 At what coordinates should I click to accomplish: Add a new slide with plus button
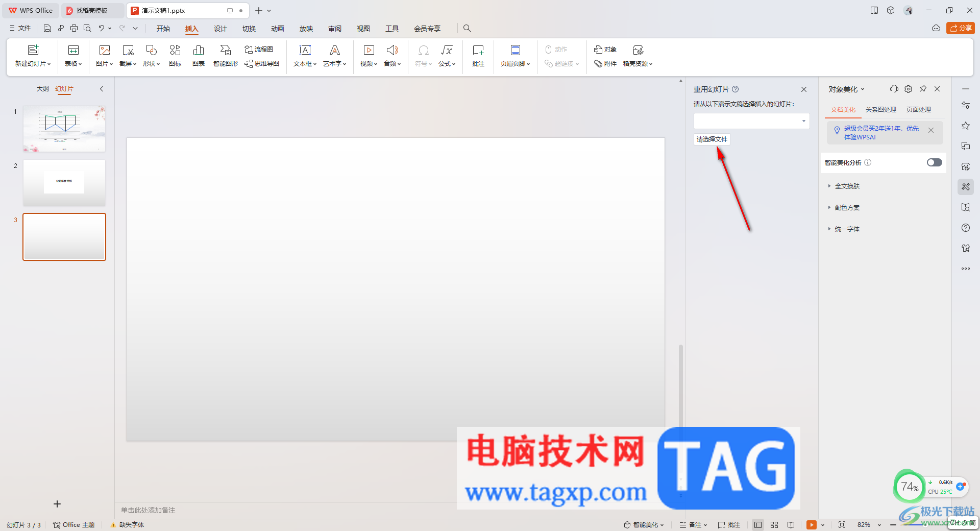click(57, 504)
